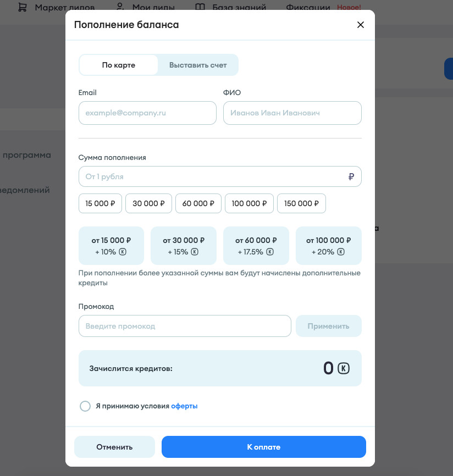The height and width of the screenshot is (476, 453).
Task: Choose the 30 000 ₽ preset amount
Action: coord(148,203)
